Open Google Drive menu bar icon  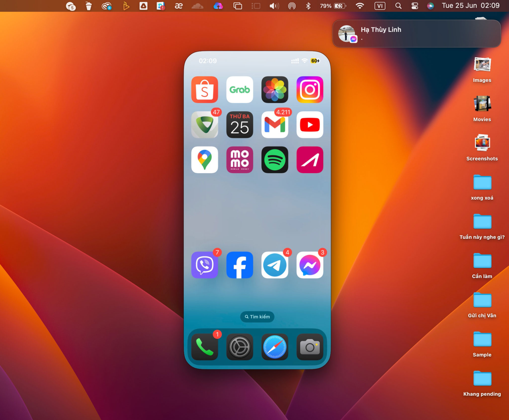(x=143, y=6)
